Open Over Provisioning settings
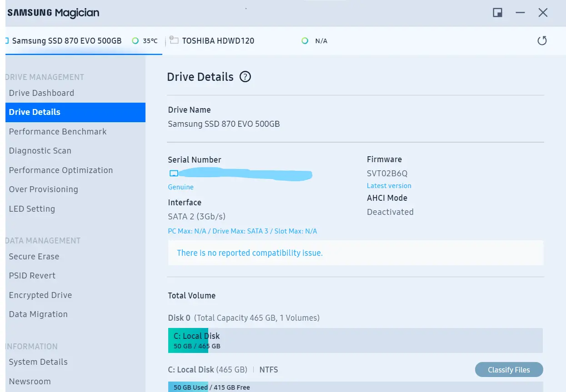This screenshot has width=566, height=392. (x=75, y=189)
